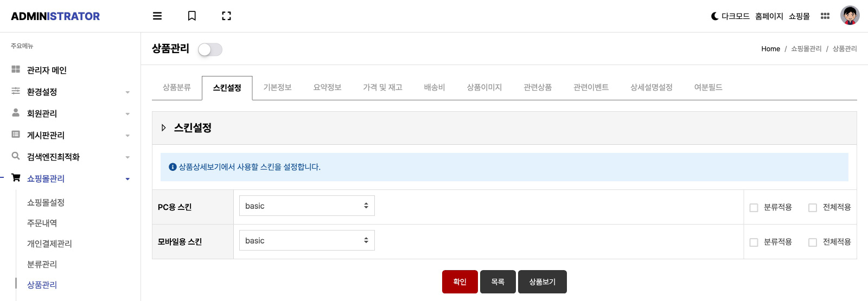Expand the 환경설정 menu arrow
This screenshot has height=301, width=868.
pyautogui.click(x=127, y=92)
